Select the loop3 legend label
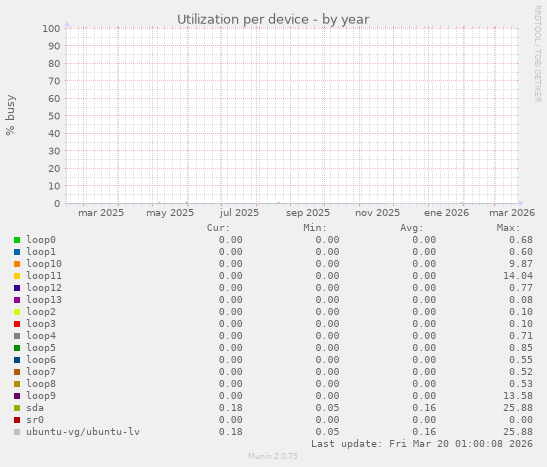This screenshot has width=547, height=467. (41, 324)
